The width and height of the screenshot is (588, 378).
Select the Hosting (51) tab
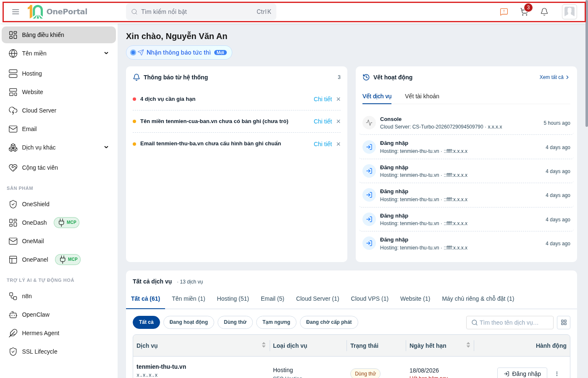pyautogui.click(x=233, y=299)
